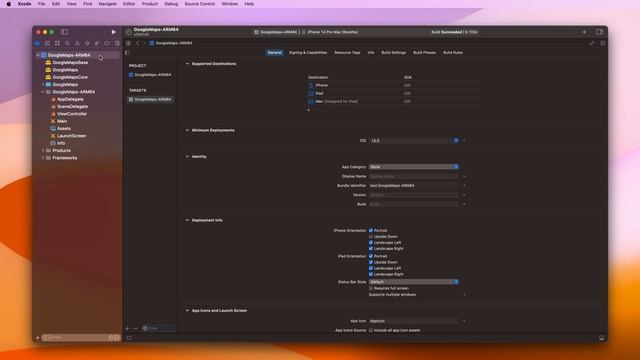Open the App Category dropdown
This screenshot has height=360, width=640.
point(414,167)
